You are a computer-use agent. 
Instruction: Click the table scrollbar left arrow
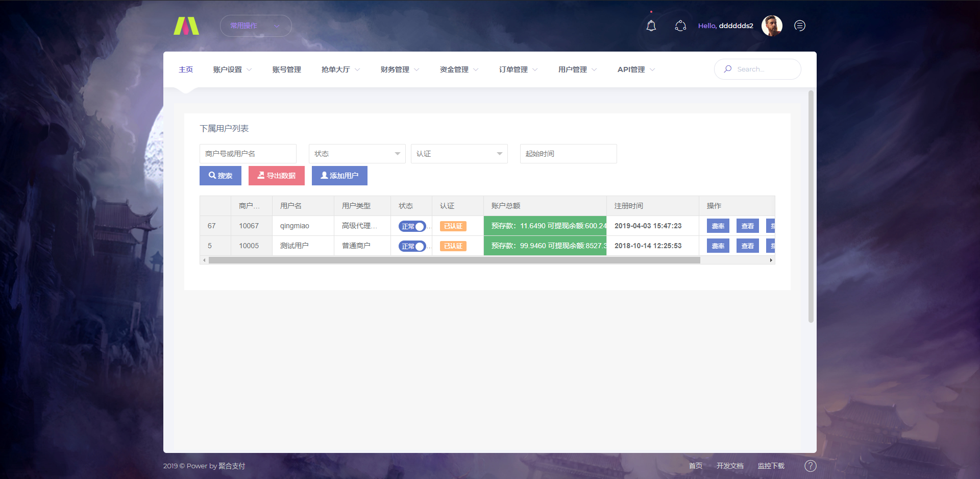pyautogui.click(x=204, y=260)
